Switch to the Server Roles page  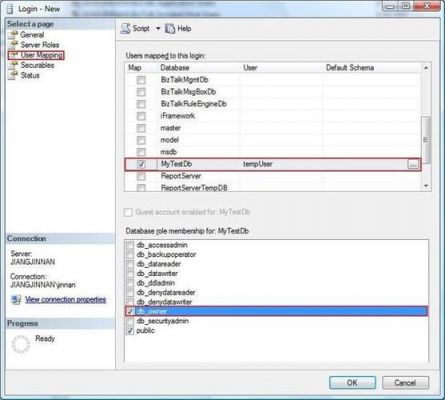[x=40, y=45]
